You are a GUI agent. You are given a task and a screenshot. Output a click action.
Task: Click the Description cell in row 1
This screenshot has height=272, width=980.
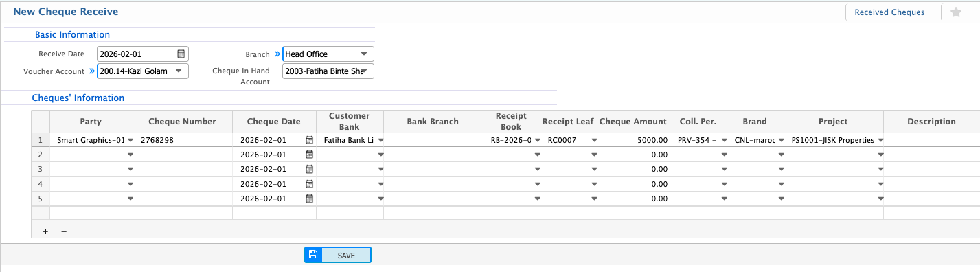click(931, 140)
